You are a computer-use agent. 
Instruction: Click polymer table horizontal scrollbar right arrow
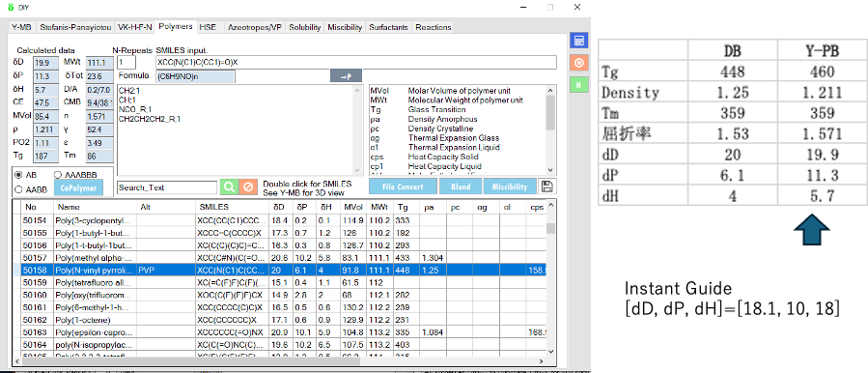coord(543,360)
